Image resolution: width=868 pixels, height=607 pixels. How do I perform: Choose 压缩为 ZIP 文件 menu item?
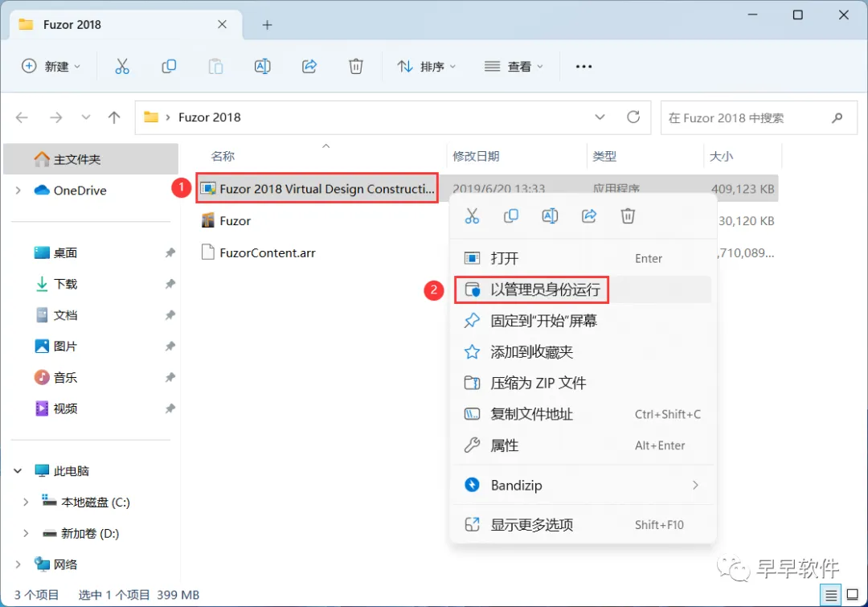click(583, 383)
